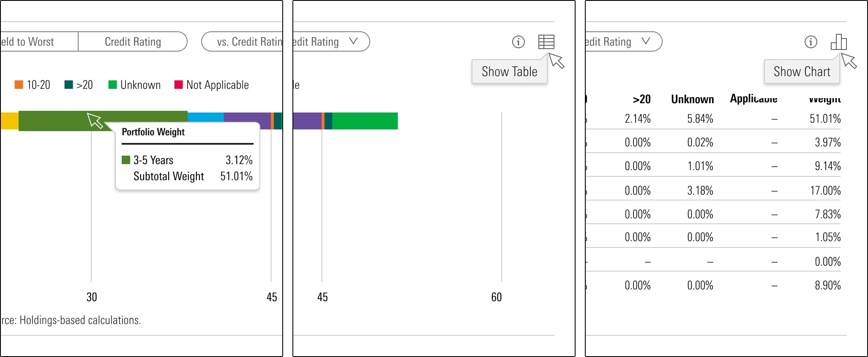The width and height of the screenshot is (868, 357).
Task: Toggle the red Not Applicable legend marker
Action: coord(178,85)
